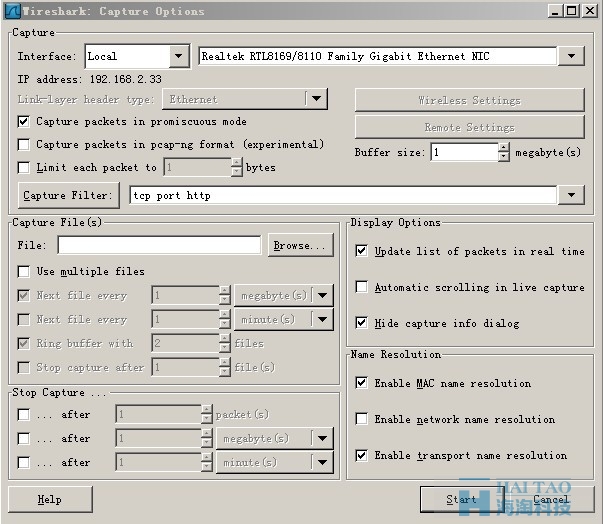Enable network name resolution checkbox

[x=361, y=419]
